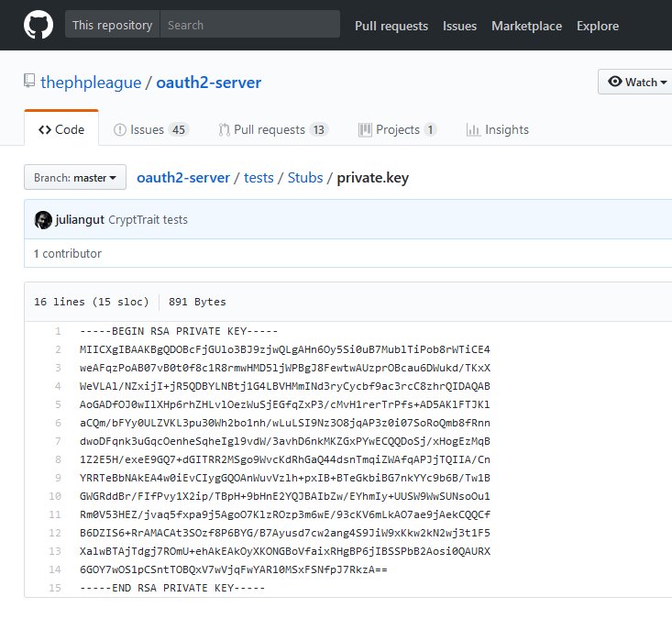Click the 13 counter badge on Pull requests
Image resolution: width=672 pixels, height=630 pixels.
click(318, 129)
